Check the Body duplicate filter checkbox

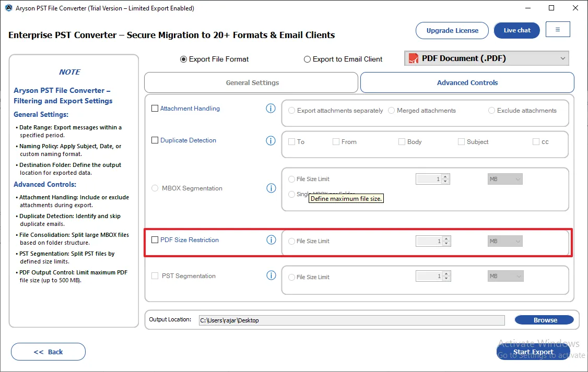pos(402,141)
